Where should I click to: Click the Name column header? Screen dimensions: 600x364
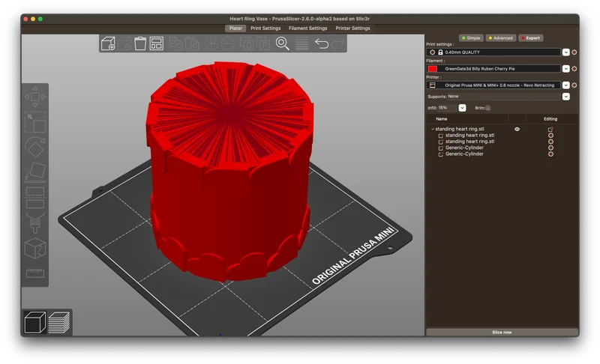[442, 119]
